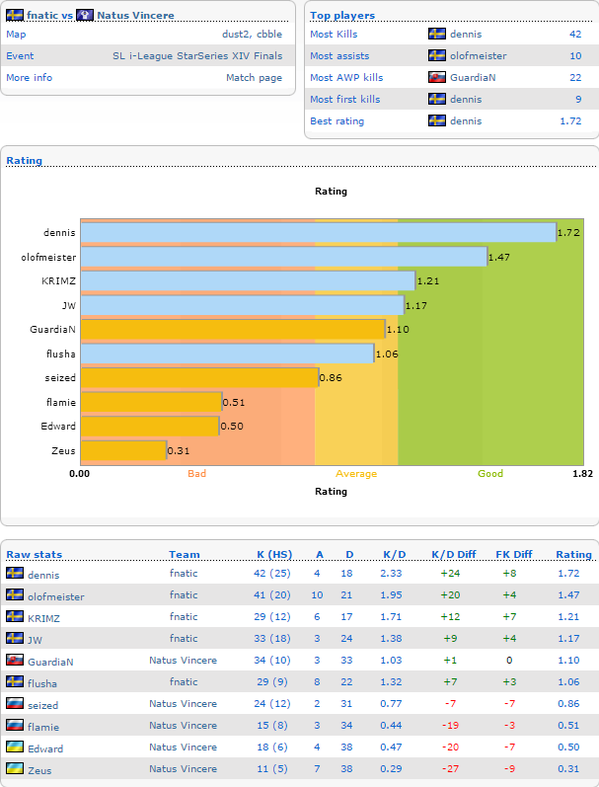Click the flag beside Most assists olofmeister

tap(437, 55)
